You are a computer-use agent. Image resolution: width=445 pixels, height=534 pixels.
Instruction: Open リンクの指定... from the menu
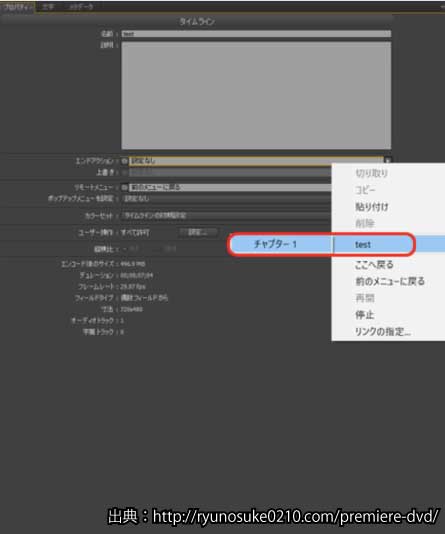click(382, 331)
